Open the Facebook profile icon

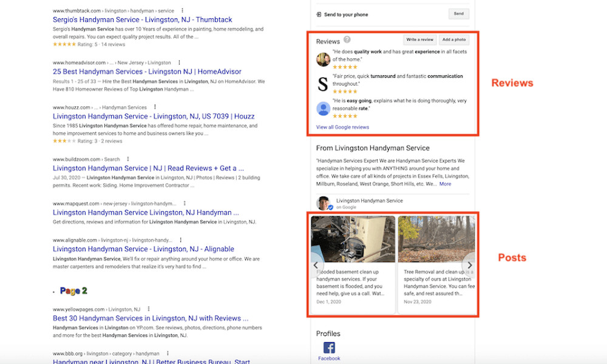point(329,348)
